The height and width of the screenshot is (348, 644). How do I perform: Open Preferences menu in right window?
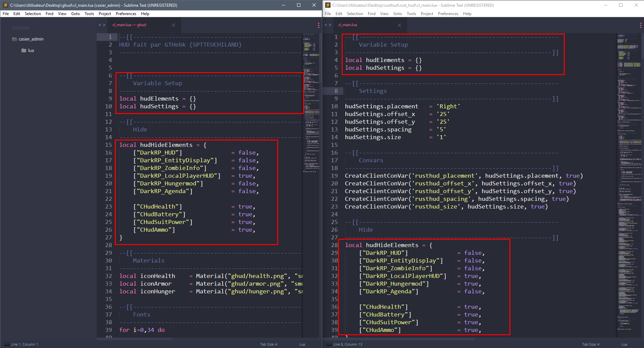[x=448, y=14]
